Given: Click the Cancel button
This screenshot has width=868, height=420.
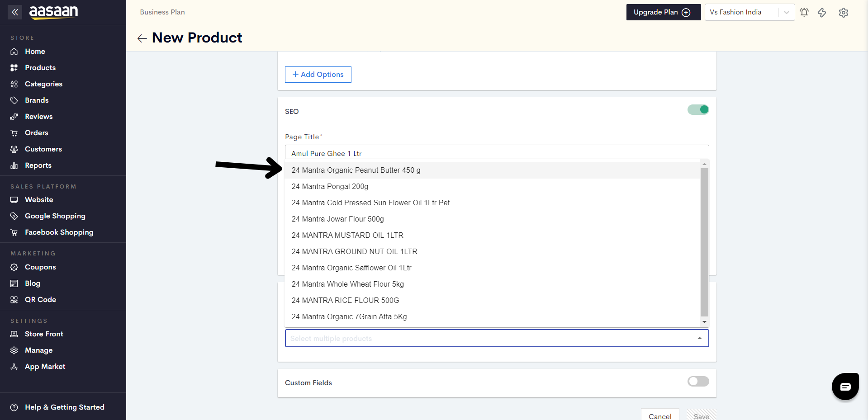Looking at the screenshot, I should click(x=660, y=415).
